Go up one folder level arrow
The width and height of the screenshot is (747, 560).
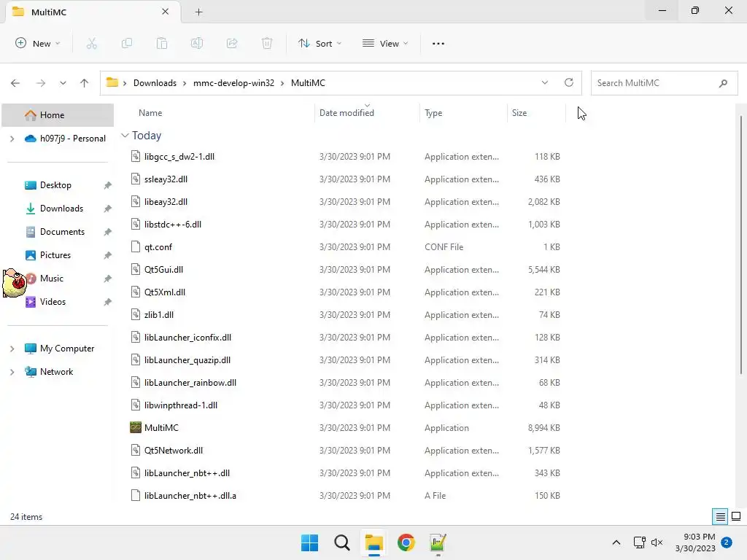[85, 83]
